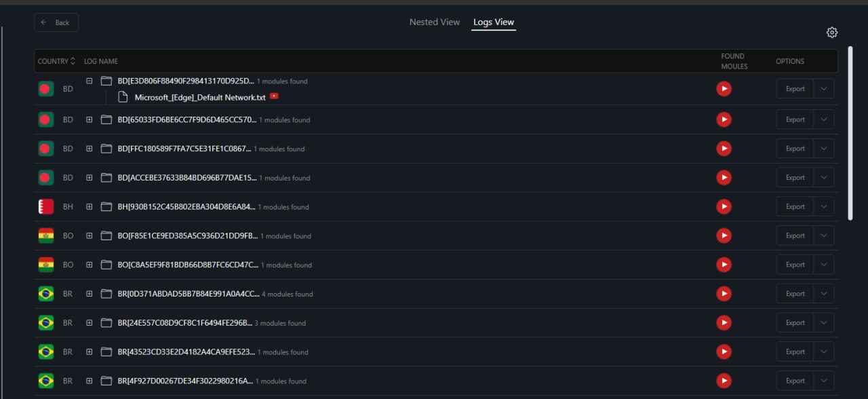Click Bolivia flag in BO[C8A5EF9F row
This screenshot has height=399, width=868.
tap(46, 265)
